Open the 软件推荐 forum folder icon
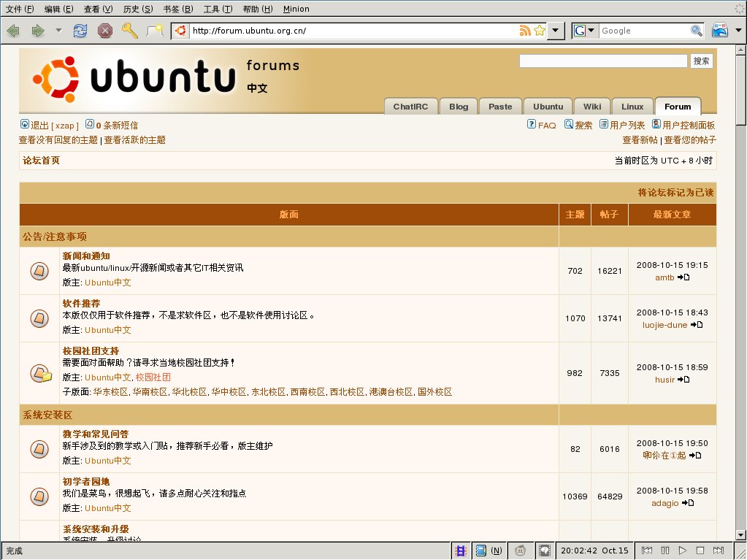Screen dimensions: 747x560 pyautogui.click(x=39, y=318)
